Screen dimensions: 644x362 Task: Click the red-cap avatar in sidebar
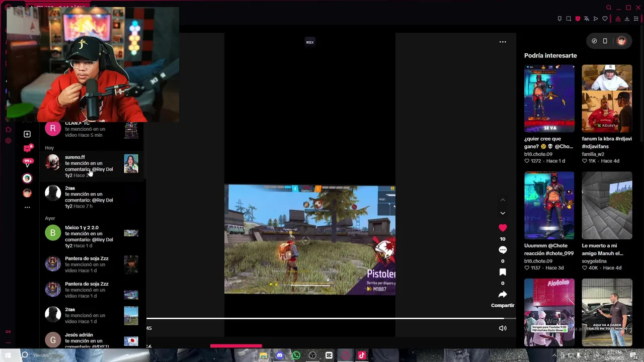tap(27, 193)
